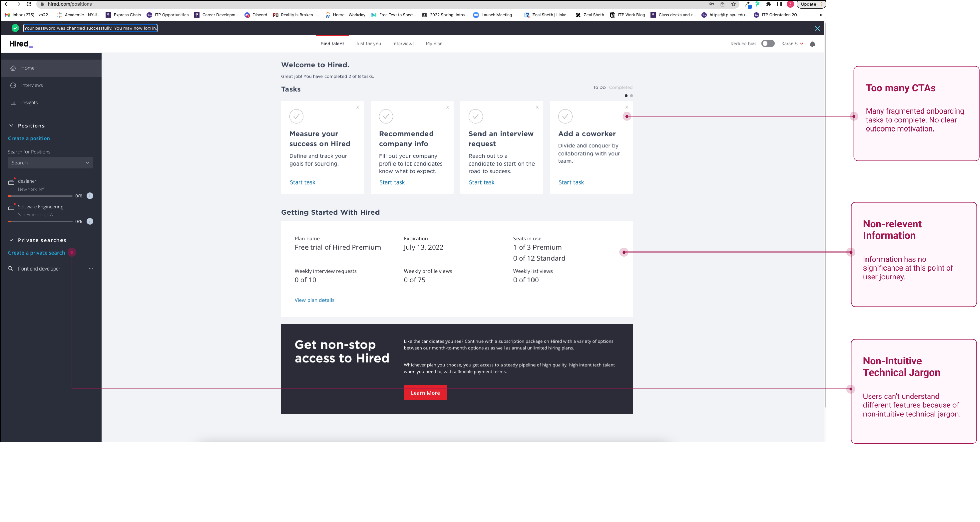Click browser page reload icon
Viewport: 980px width, 522px height.
click(x=29, y=4)
